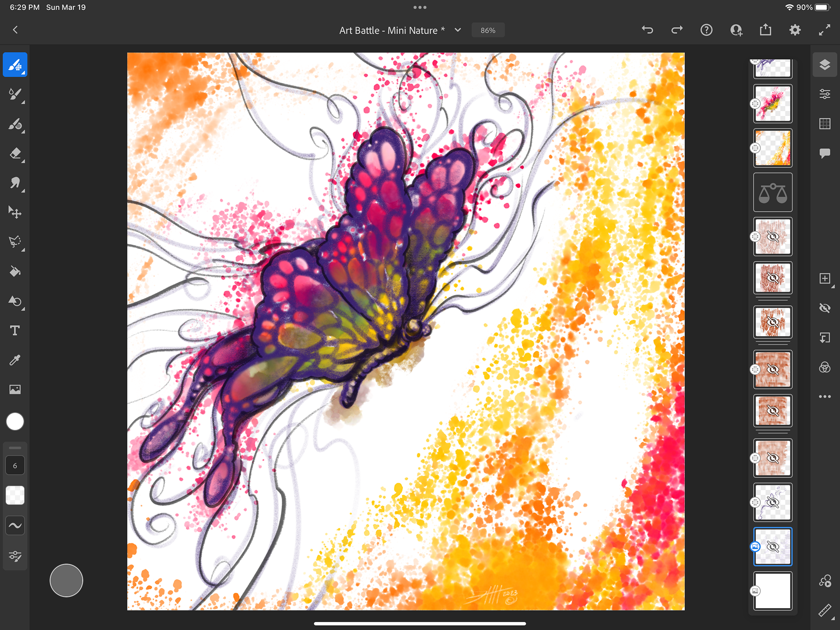The width and height of the screenshot is (840, 630).
Task: Tap the gray touch shortcut circle
Action: (x=66, y=581)
